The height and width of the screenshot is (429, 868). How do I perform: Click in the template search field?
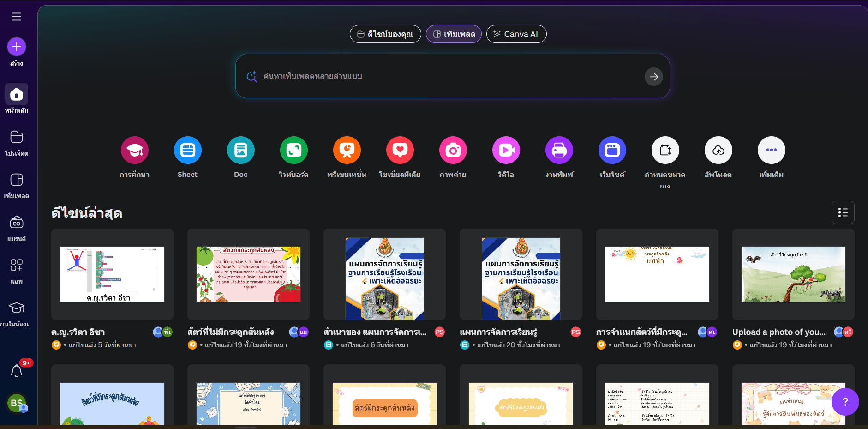452,76
